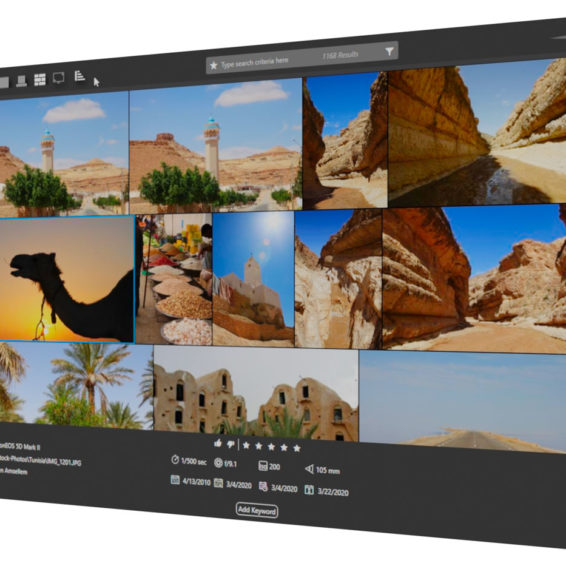Open the sort order bars icon
The width and height of the screenshot is (566, 566).
click(79, 76)
